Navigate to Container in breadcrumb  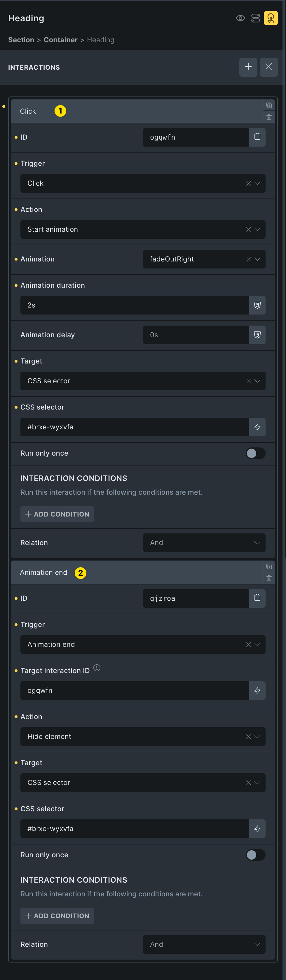click(60, 40)
